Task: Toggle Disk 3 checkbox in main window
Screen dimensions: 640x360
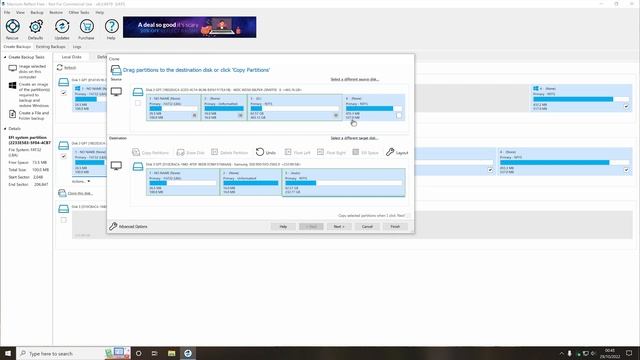Action: click(64, 220)
